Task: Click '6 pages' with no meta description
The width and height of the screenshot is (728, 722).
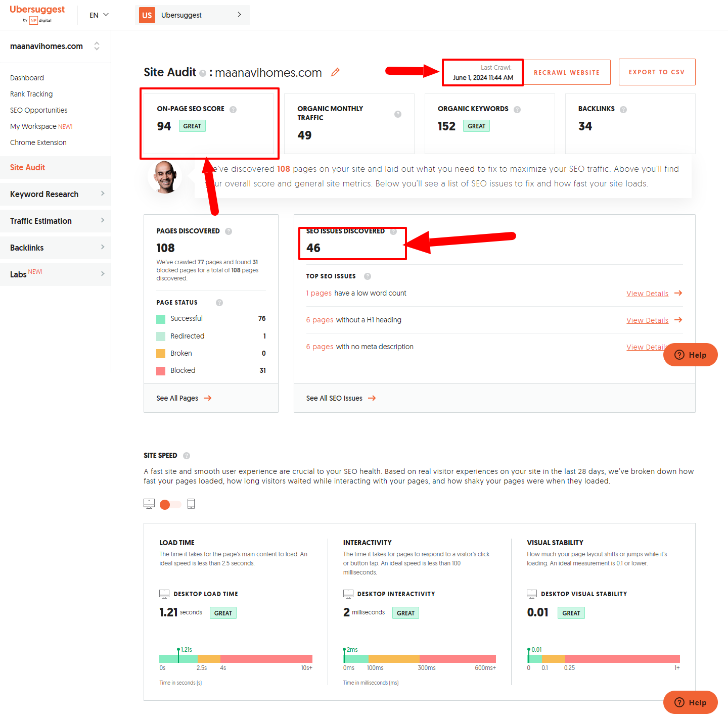Action: tap(320, 347)
